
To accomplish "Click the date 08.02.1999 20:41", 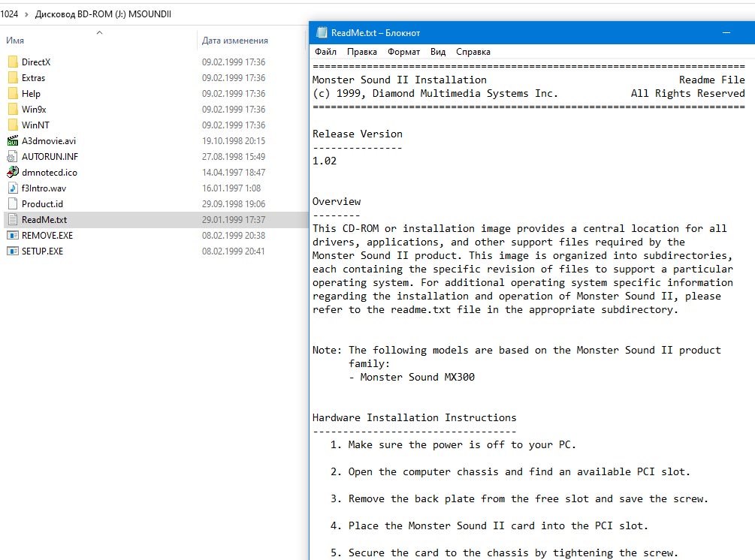I will point(234,251).
